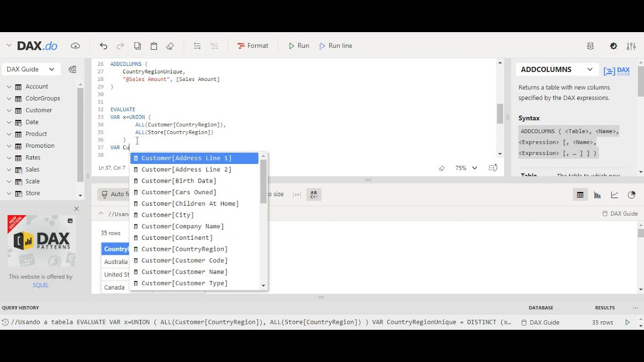Expand the Account table
The width and height of the screenshot is (644, 362).
tap(9, 86)
